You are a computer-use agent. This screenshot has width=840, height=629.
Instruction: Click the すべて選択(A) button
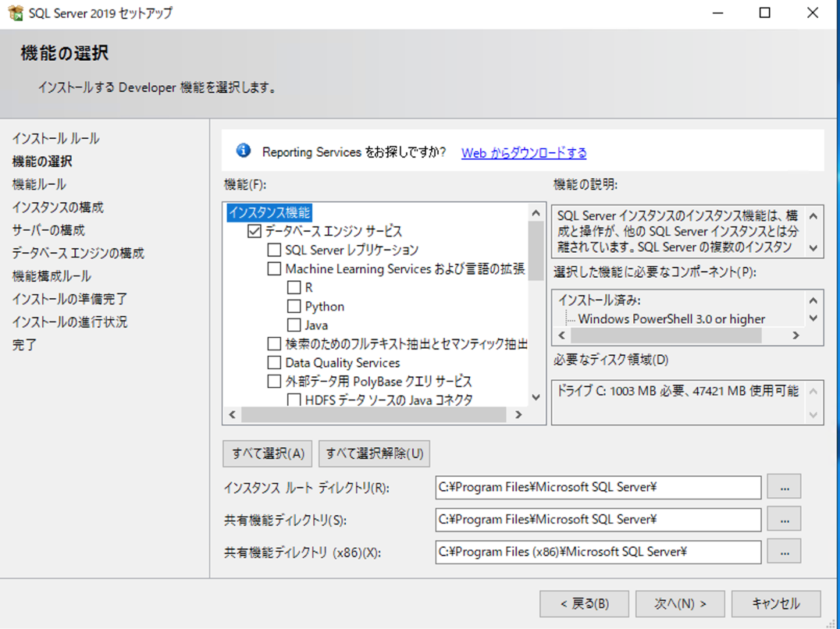click(266, 453)
